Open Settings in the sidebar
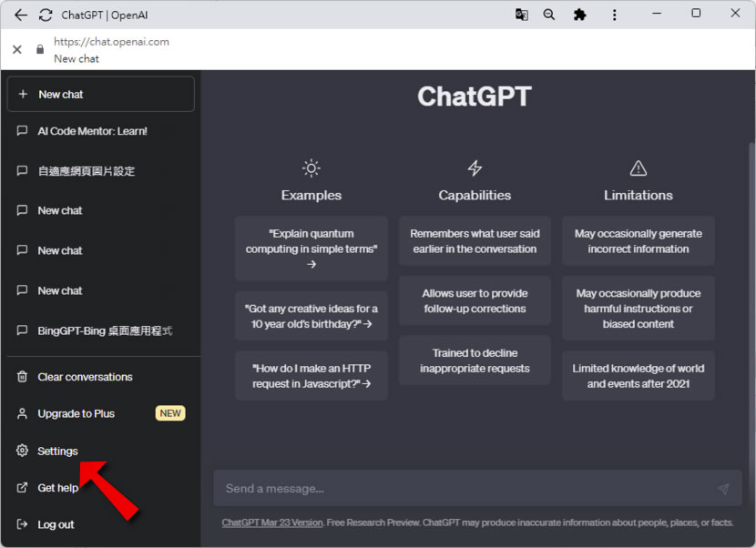This screenshot has width=756, height=548. [x=101, y=451]
